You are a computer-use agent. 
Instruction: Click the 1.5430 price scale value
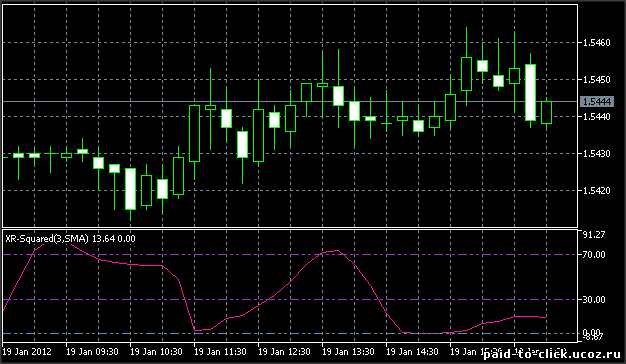(596, 154)
